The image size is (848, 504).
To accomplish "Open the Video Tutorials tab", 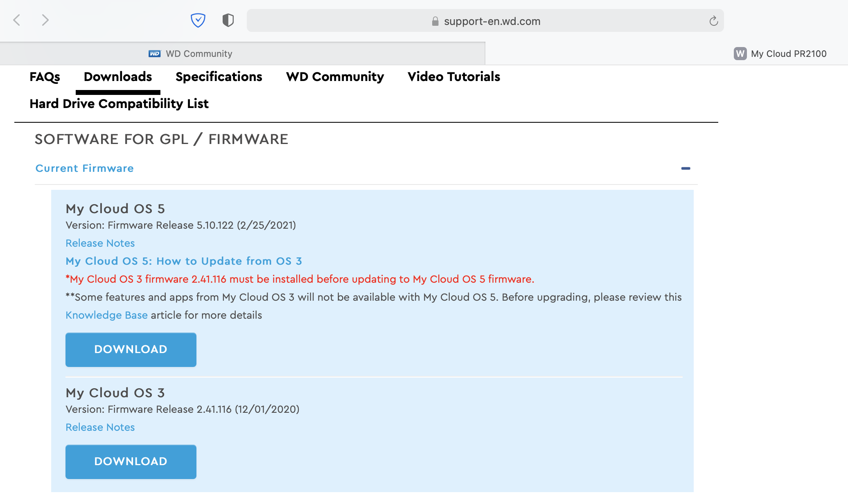I will [x=454, y=76].
